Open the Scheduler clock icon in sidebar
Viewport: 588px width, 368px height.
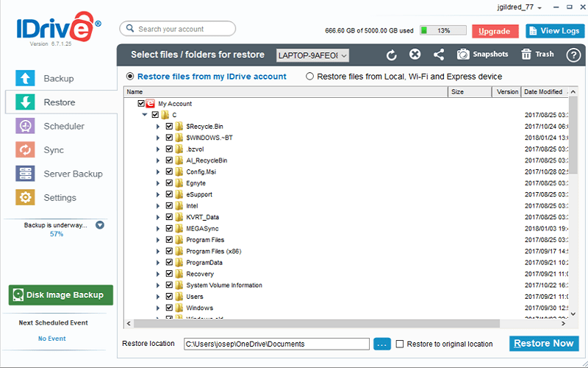25,126
